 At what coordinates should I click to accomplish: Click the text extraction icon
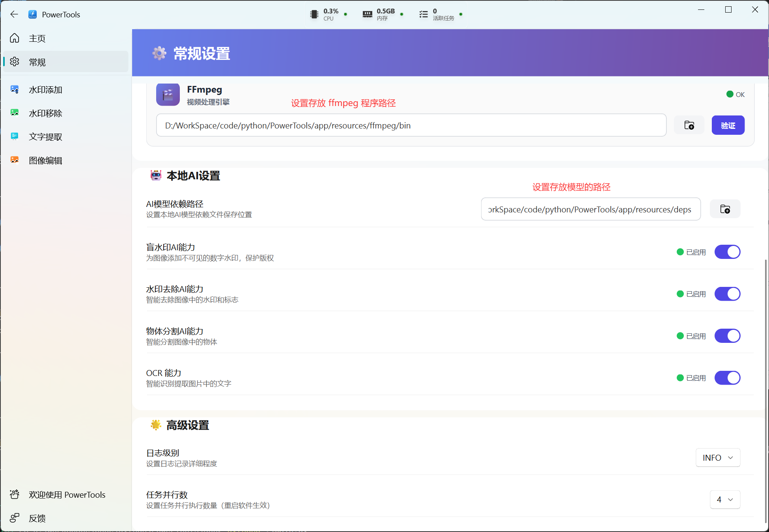click(15, 136)
